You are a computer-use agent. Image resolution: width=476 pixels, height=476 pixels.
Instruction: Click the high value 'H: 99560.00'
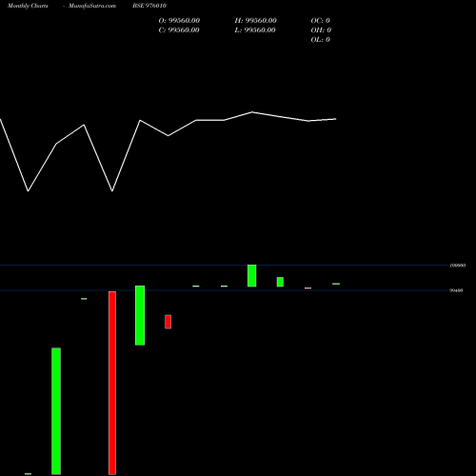tap(256, 21)
